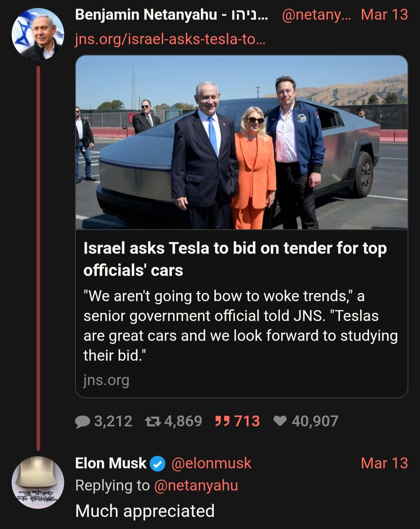Open Musk reply's Mar 13 timestamp
Viewport: 420px width, 529px height.
[384, 463]
